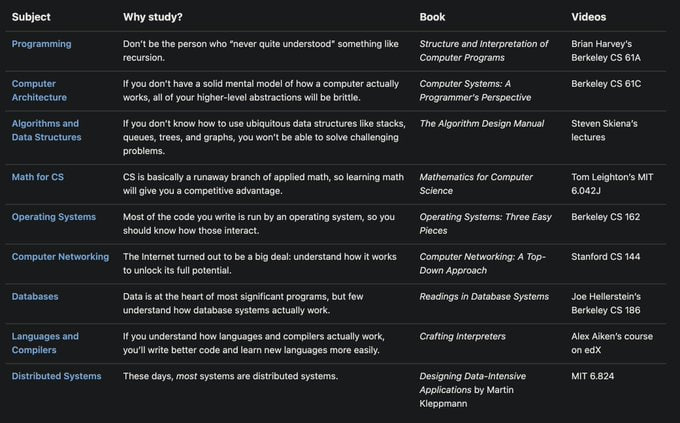Click the Videos column header
Viewport: 680px width, 423px height.
[588, 17]
